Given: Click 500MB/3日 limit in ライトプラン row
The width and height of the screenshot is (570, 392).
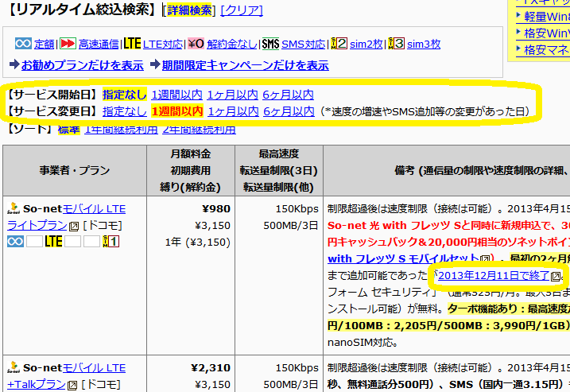Looking at the screenshot, I should point(291,226).
